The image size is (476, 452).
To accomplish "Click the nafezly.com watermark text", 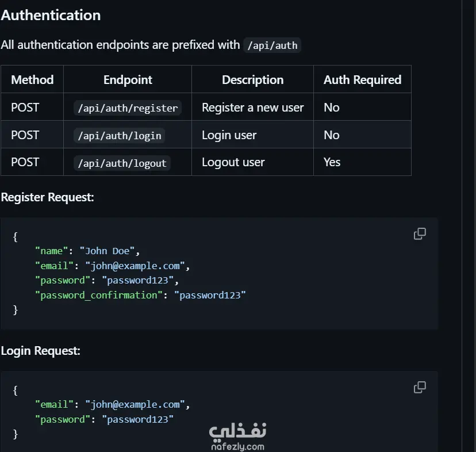I will pyautogui.click(x=237, y=446).
